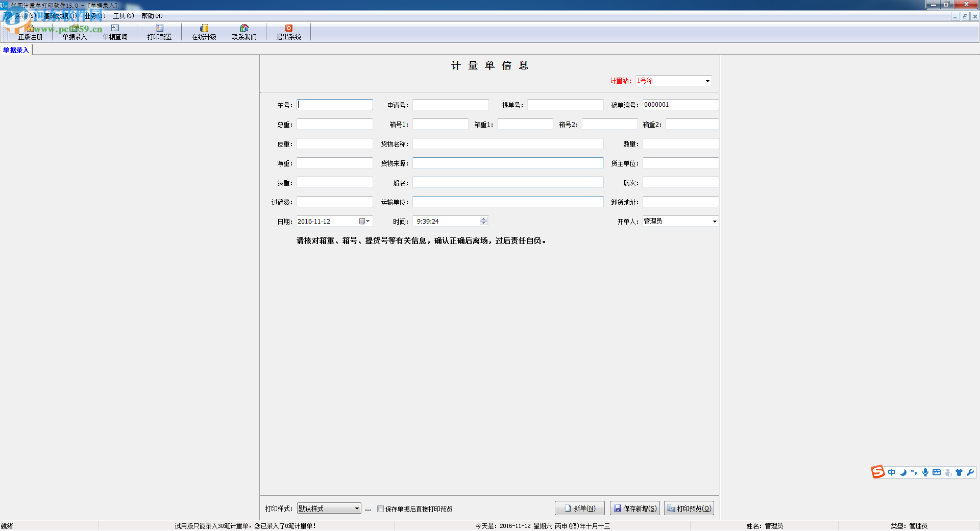Launch 在线升级 online upgrade

(x=204, y=33)
